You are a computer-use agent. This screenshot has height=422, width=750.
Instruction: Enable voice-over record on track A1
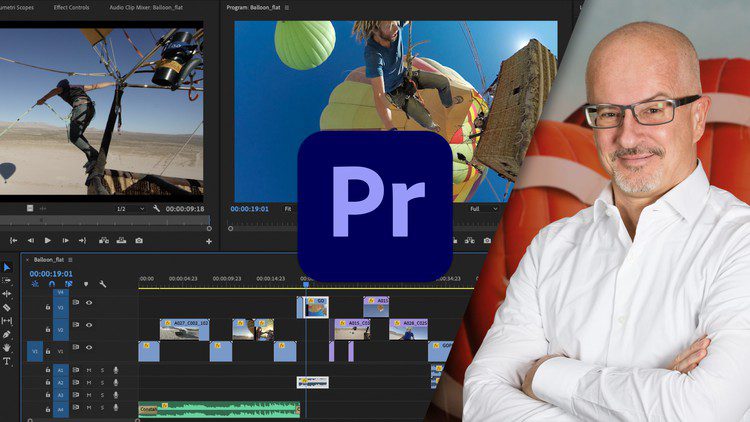(x=115, y=370)
